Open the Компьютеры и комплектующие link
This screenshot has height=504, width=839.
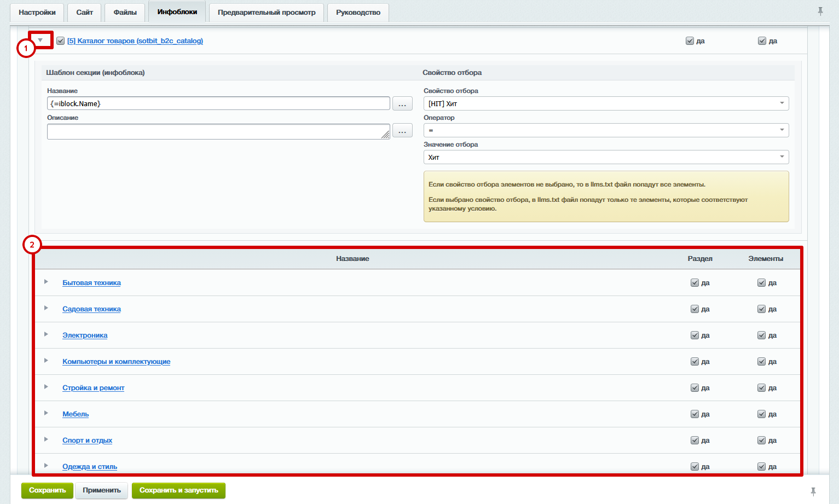(x=116, y=362)
